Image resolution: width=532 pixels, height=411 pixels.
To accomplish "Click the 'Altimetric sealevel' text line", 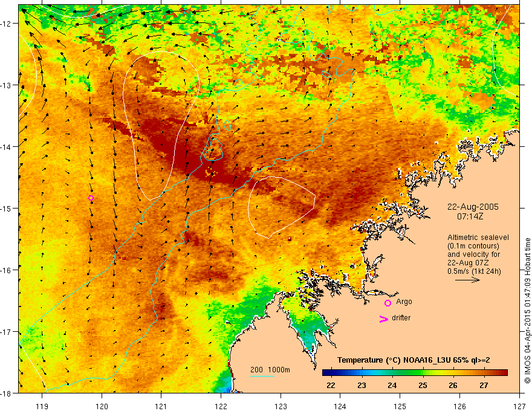I will [x=478, y=238].
